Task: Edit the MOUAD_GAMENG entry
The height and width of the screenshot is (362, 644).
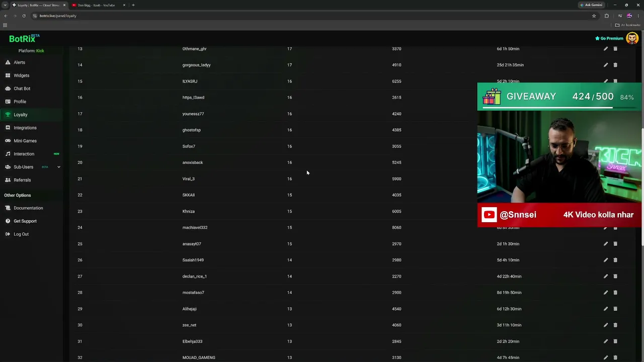Action: (x=606, y=357)
